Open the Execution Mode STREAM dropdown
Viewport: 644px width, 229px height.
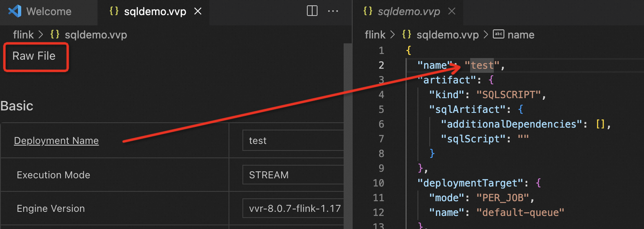[x=293, y=175]
